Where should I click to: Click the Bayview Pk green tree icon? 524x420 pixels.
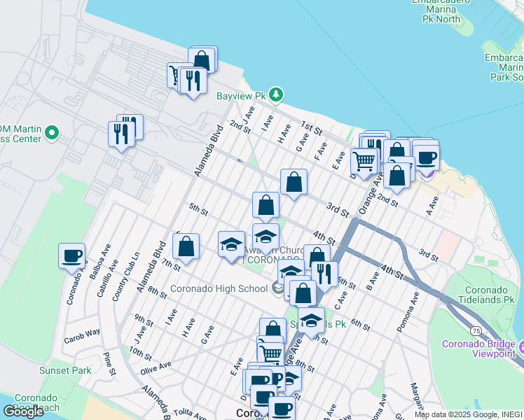click(x=276, y=94)
